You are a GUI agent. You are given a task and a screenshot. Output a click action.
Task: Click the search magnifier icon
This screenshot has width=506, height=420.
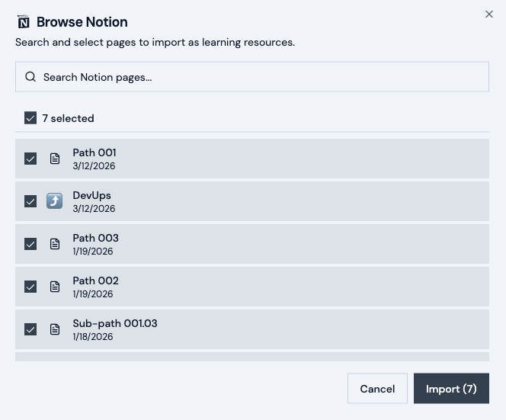(x=30, y=77)
